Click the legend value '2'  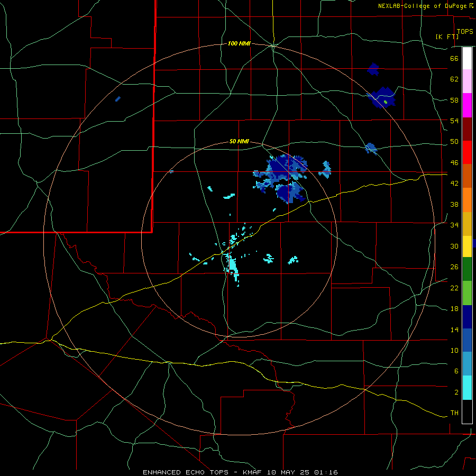click(456, 392)
